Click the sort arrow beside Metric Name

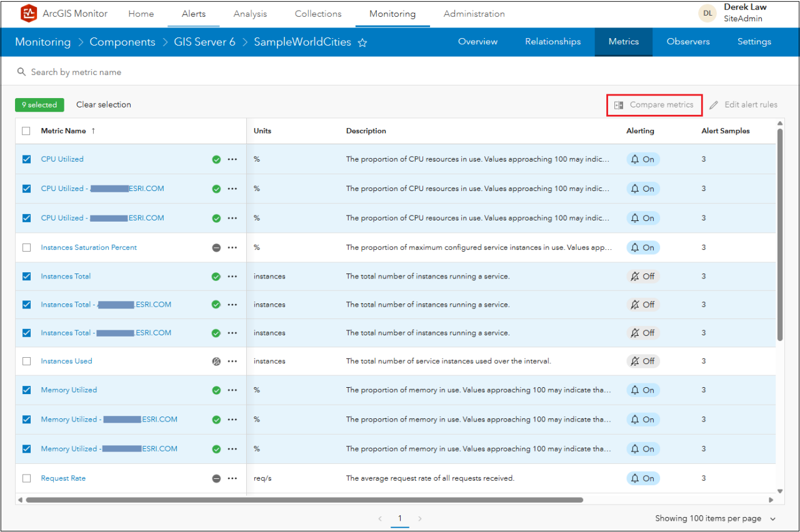tap(94, 131)
